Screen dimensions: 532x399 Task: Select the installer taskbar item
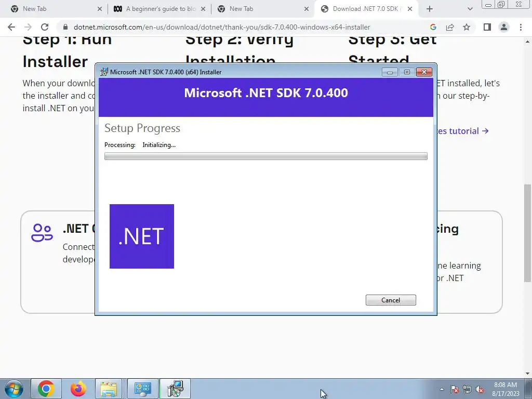[175, 389]
